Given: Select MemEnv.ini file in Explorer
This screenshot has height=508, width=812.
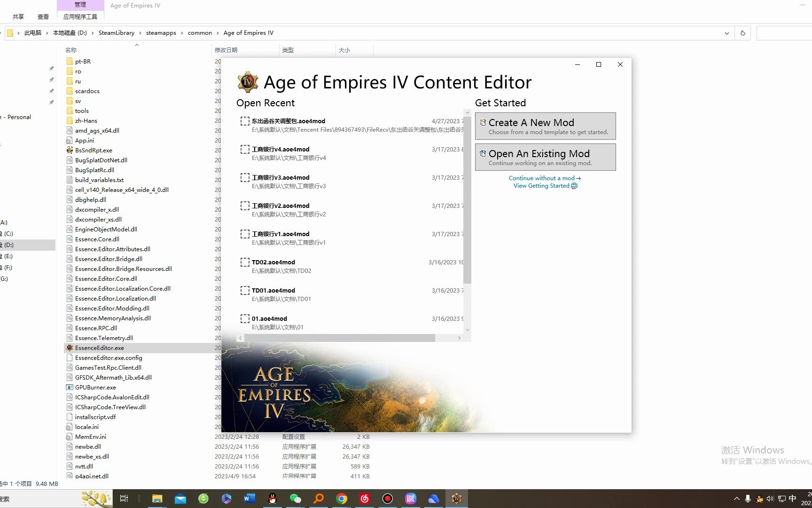Looking at the screenshot, I should tap(91, 437).
